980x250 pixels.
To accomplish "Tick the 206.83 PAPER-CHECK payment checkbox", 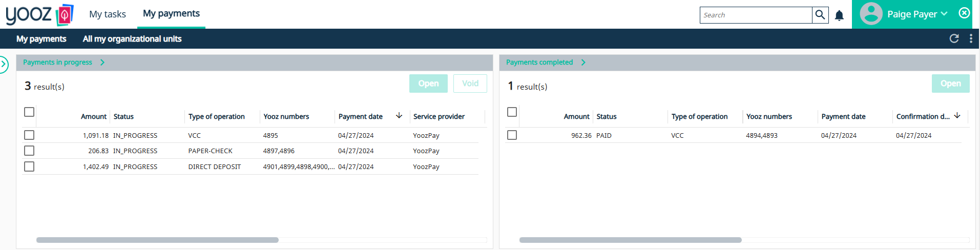I will tap(29, 151).
